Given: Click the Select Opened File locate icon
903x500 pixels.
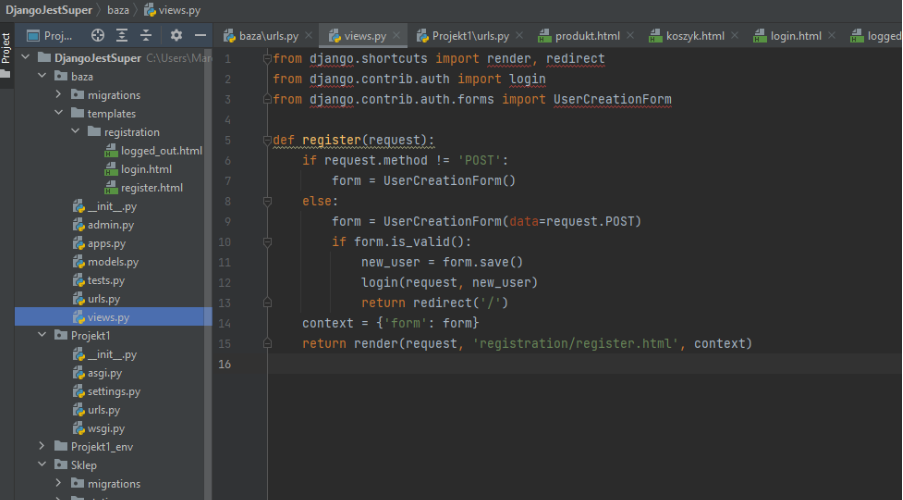Looking at the screenshot, I should (x=98, y=35).
